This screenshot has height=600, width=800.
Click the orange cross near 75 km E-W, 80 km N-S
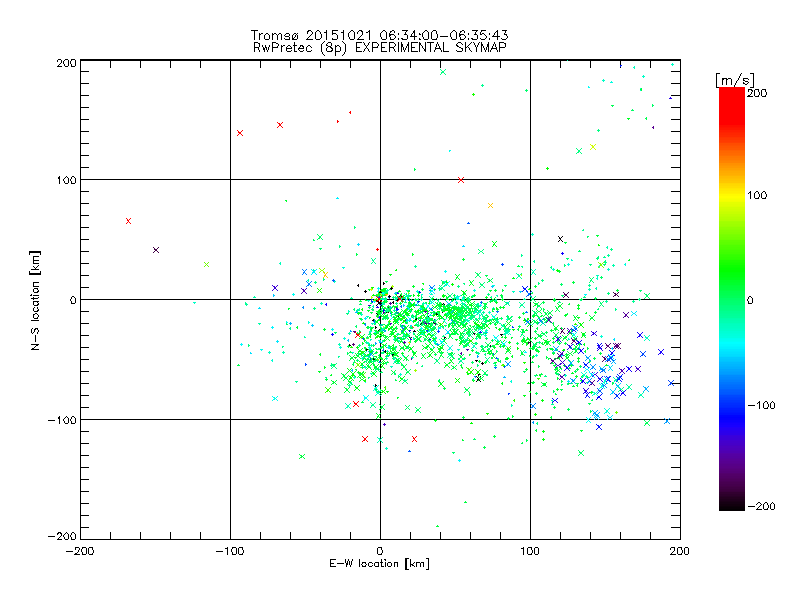point(491,206)
